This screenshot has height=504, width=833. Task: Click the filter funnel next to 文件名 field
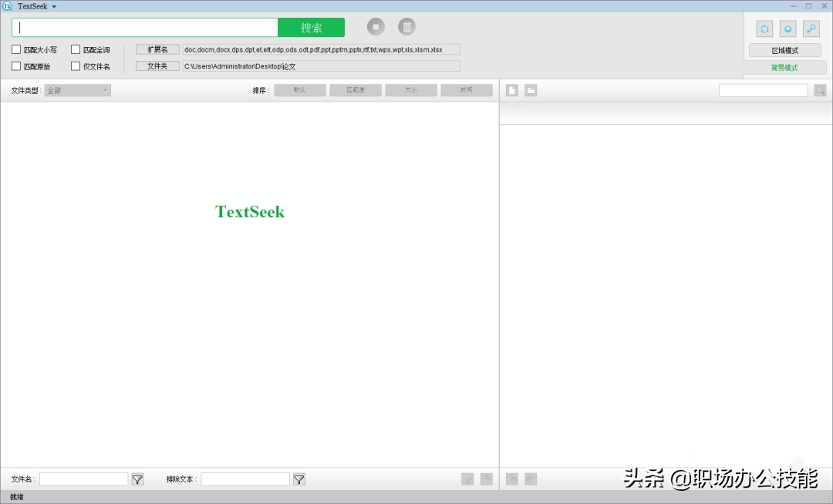pyautogui.click(x=137, y=479)
